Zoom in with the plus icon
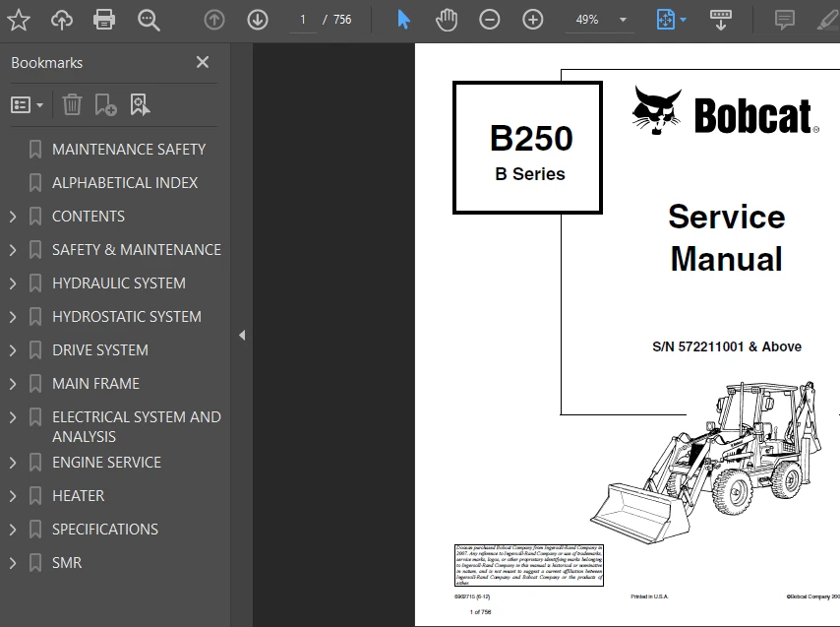Image resolution: width=840 pixels, height=627 pixels. [x=532, y=19]
